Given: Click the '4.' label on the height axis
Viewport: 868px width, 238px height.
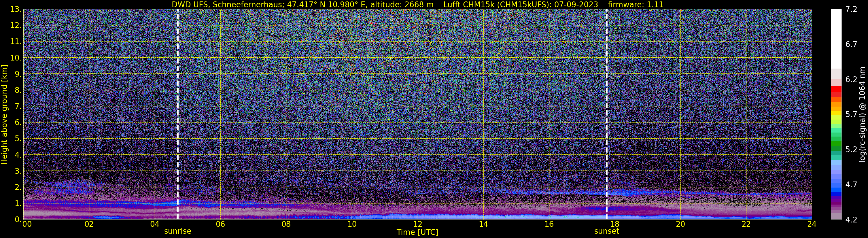Looking at the screenshot, I should point(18,155).
